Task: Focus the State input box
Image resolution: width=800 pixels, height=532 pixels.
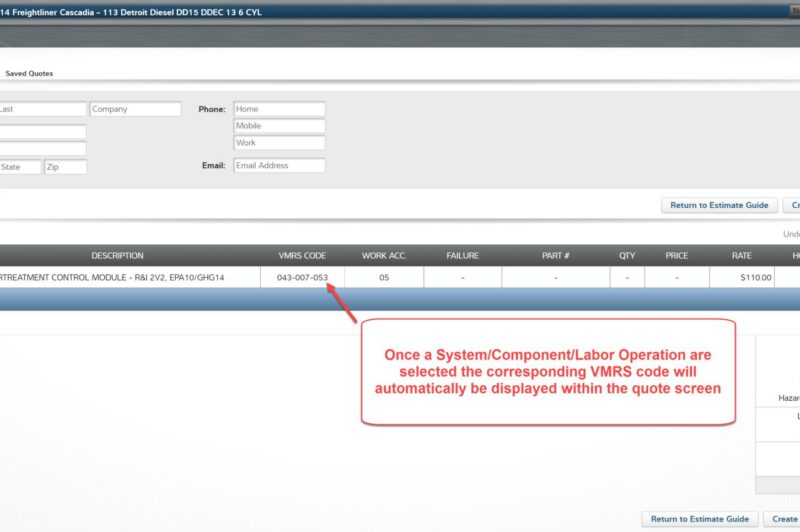Action: [x=20, y=167]
